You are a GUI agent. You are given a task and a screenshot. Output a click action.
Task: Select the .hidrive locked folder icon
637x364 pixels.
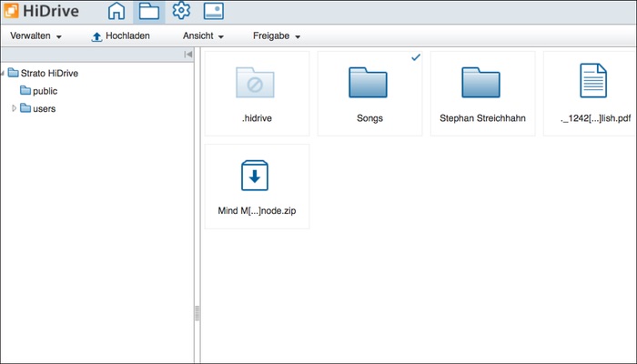point(257,83)
